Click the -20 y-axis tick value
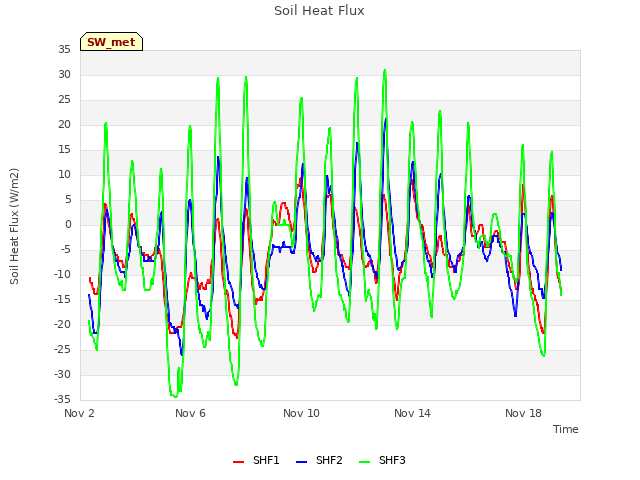640x480 pixels. point(62,324)
